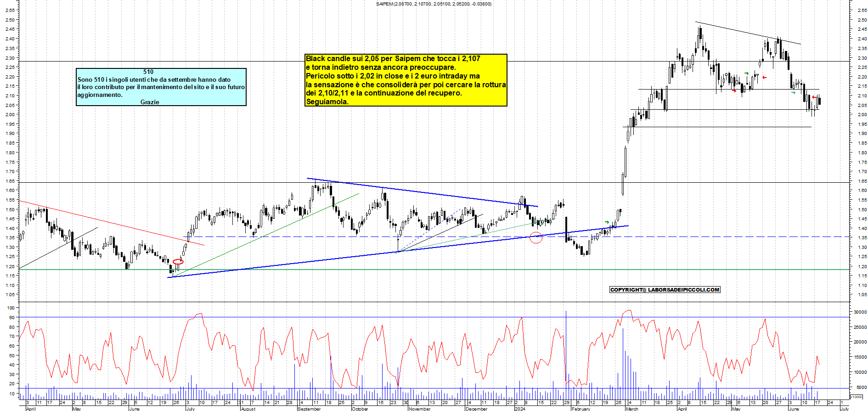Viewport: 868px width, 411px height.
Task: Select the cyan '510' contributors notice box
Action: (x=161, y=87)
